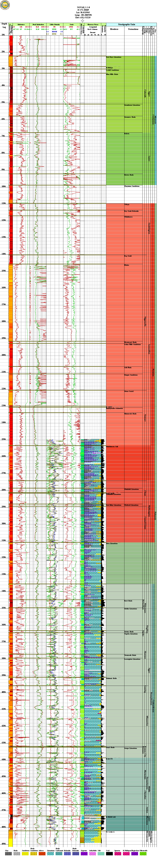
Task: Click the 'Codell Sandstone' member label
Action: tap(112, 70)
